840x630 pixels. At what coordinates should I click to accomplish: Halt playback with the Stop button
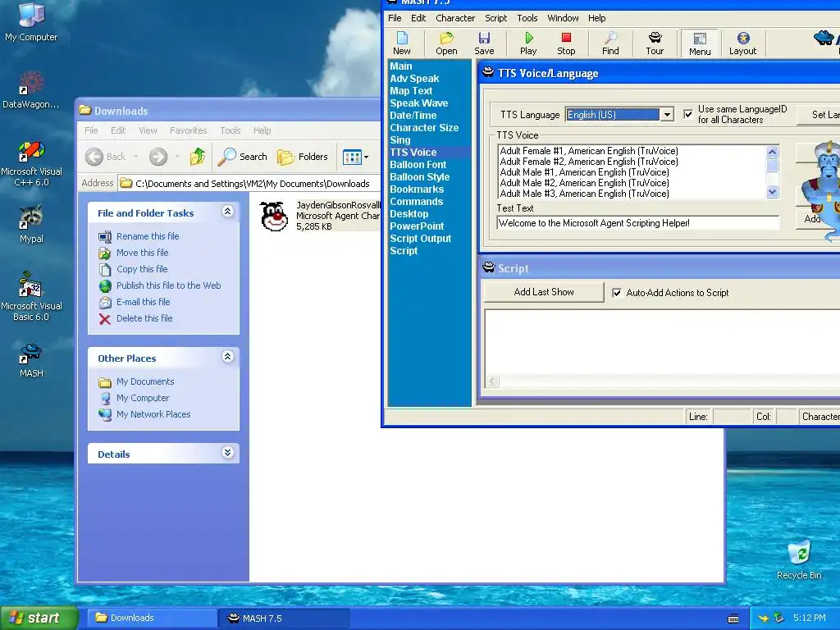[x=566, y=43]
